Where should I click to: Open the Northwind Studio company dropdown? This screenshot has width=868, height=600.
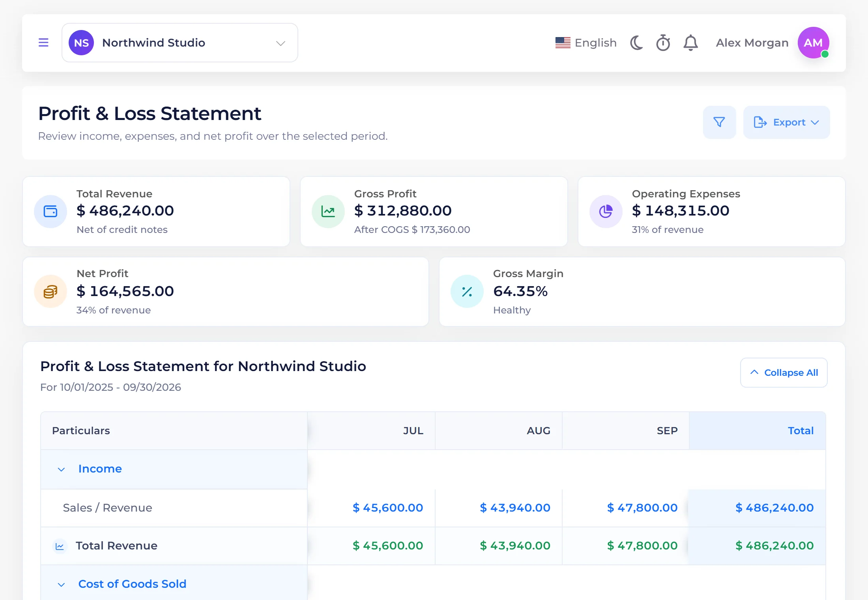coord(180,43)
